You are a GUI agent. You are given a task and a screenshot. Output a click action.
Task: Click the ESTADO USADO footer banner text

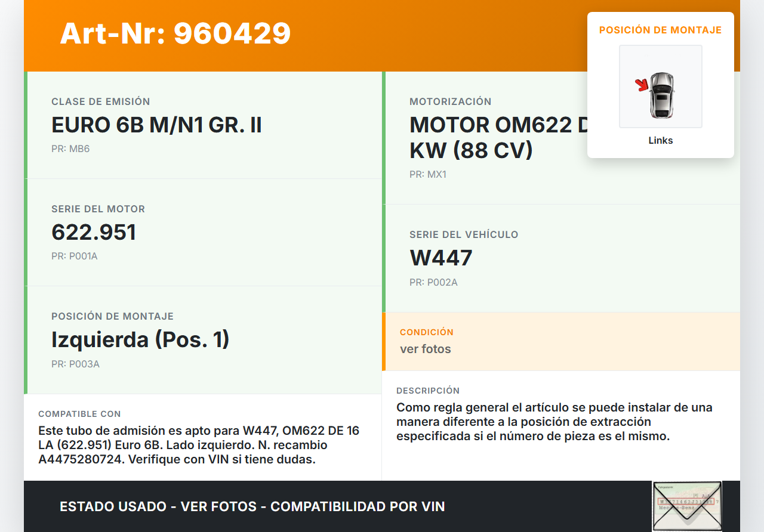[x=252, y=506]
